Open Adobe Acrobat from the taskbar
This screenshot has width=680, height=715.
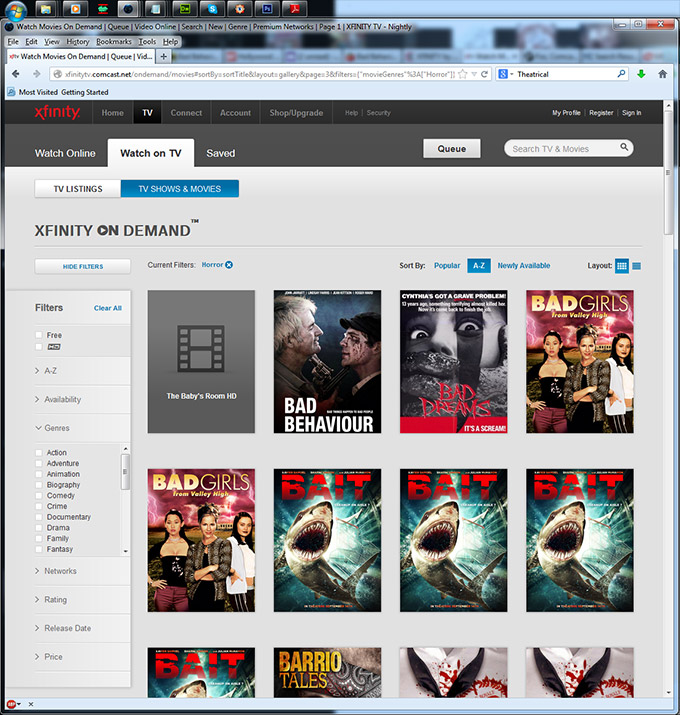pyautogui.click(x=295, y=9)
